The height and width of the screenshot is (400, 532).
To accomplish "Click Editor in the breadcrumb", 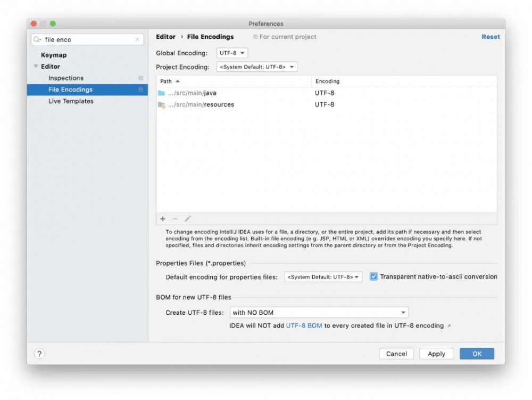I will 165,37.
